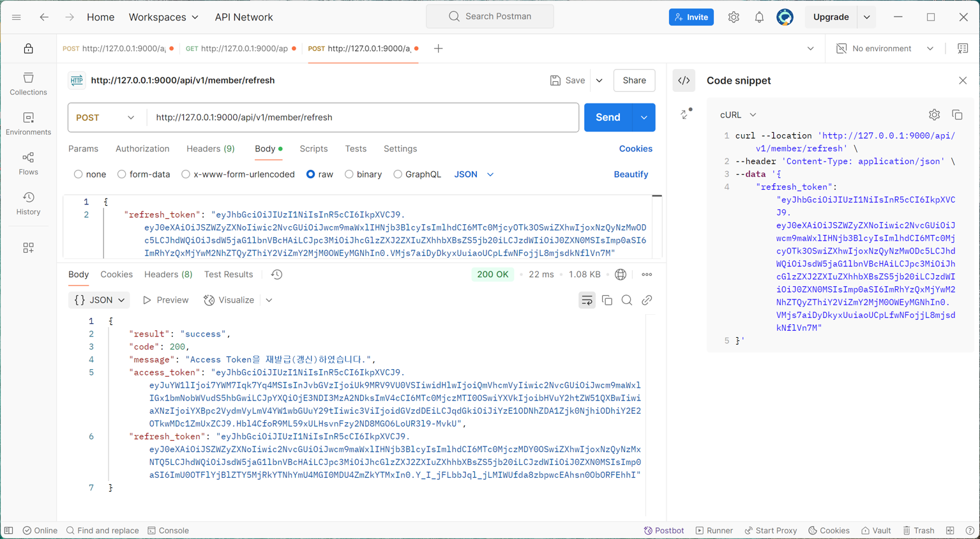The height and width of the screenshot is (539, 980).
Task: Switch to the Headers (9) tab
Action: coord(211,149)
